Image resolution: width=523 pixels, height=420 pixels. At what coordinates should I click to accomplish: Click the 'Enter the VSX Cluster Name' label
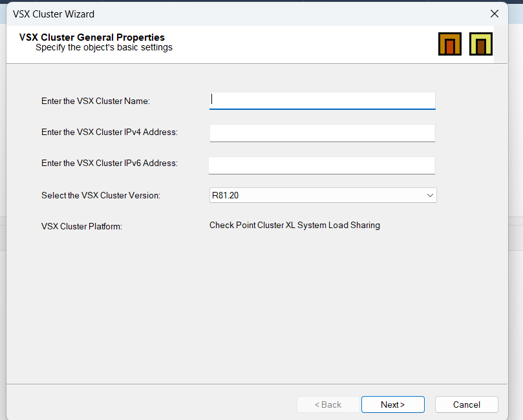pos(96,101)
